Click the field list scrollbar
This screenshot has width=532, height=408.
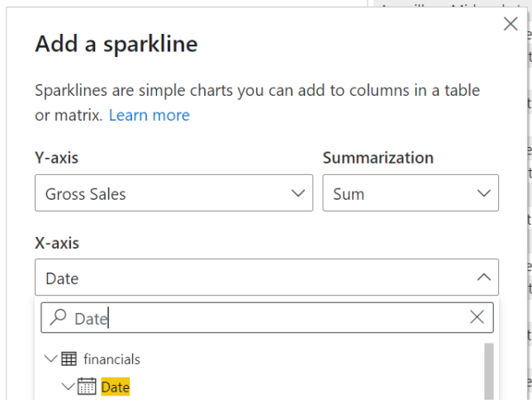pos(489,372)
